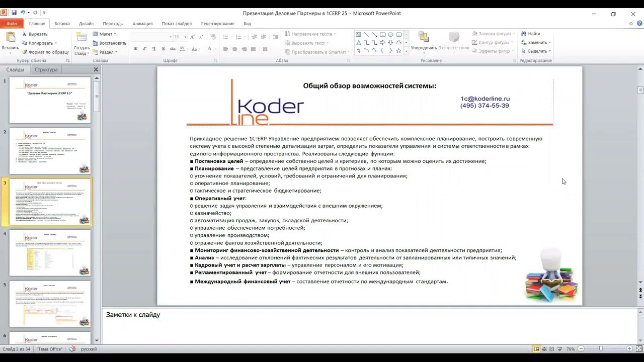644x362 pixels.
Task: Center text in paragraph group
Action: 235,49
